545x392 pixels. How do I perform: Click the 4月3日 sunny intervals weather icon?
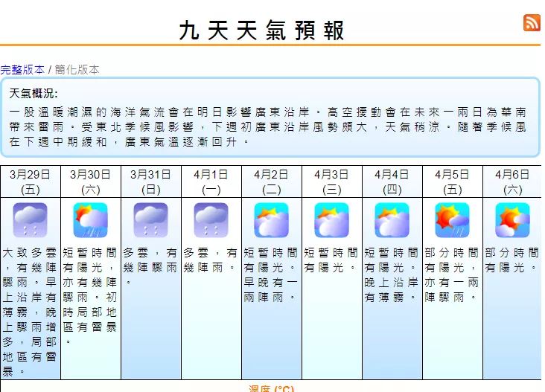[331, 220]
